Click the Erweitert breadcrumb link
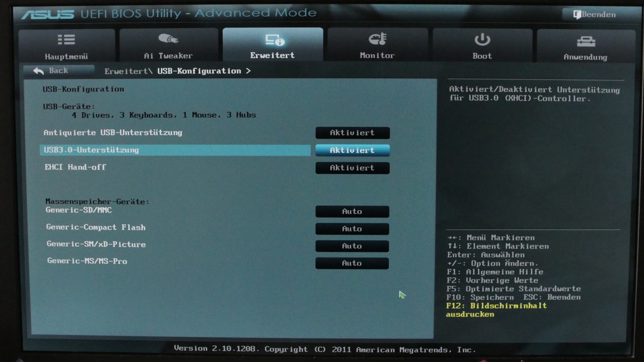Image resolution: width=644 pixels, height=362 pixels. (126, 71)
